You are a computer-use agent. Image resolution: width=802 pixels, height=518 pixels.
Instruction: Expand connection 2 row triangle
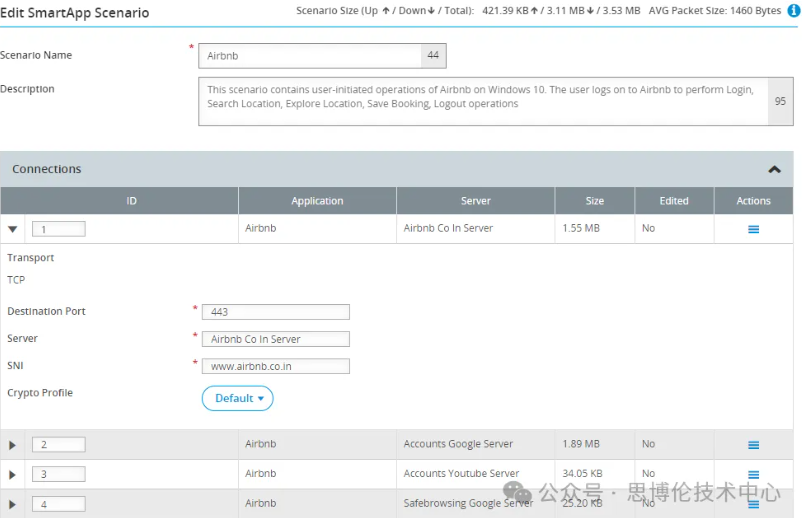click(x=13, y=445)
